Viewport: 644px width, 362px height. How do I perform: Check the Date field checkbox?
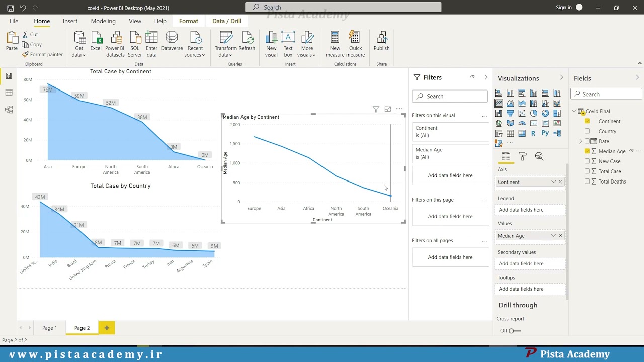coord(587,141)
